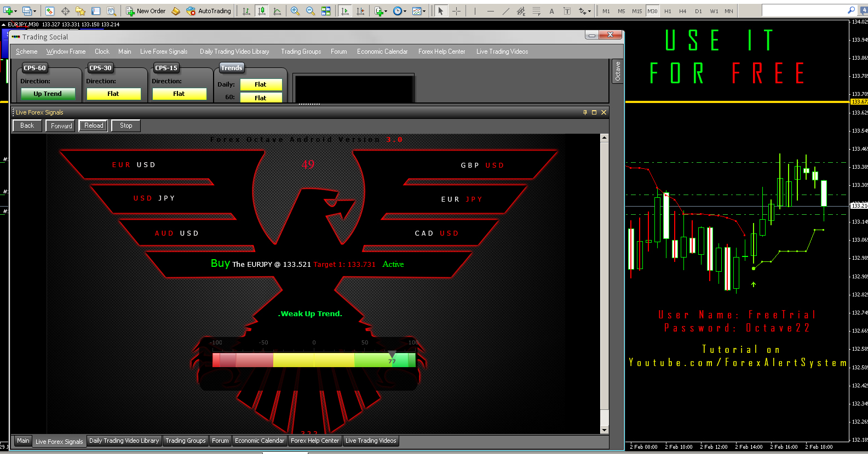Select the EUR JPY pair
Image resolution: width=868 pixels, height=457 pixels.
(x=462, y=199)
